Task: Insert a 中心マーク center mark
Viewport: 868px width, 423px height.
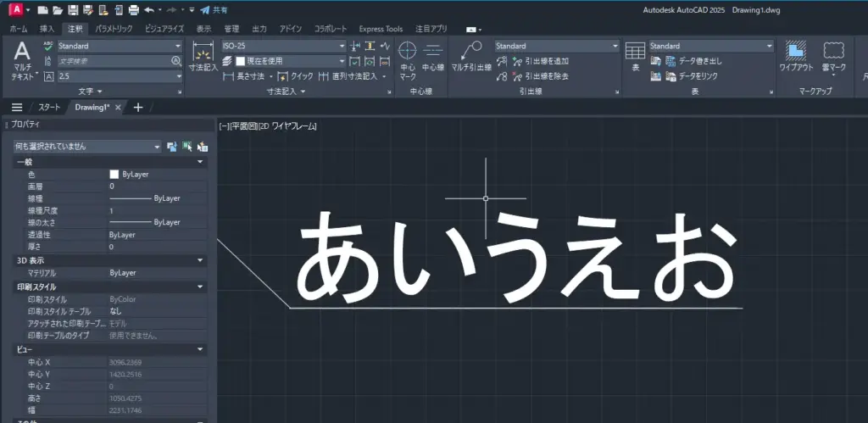Action: coord(408,58)
